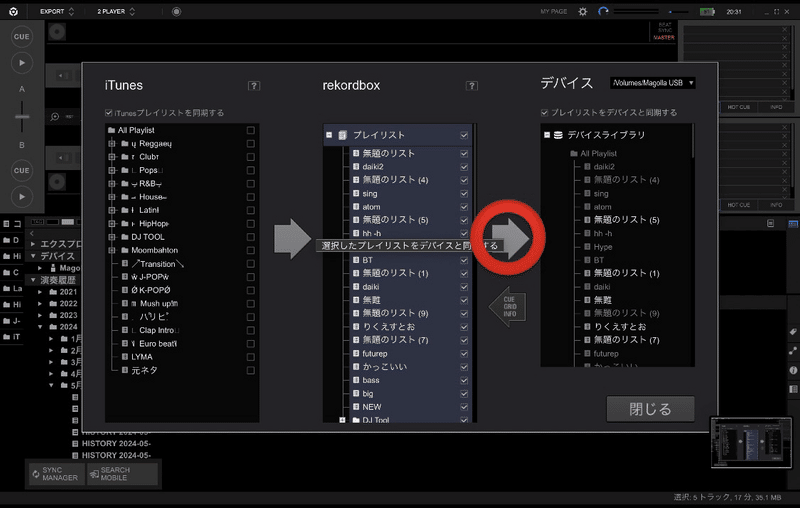Click the Magolla USB device icon in the sidebar tree

[x=53, y=268]
